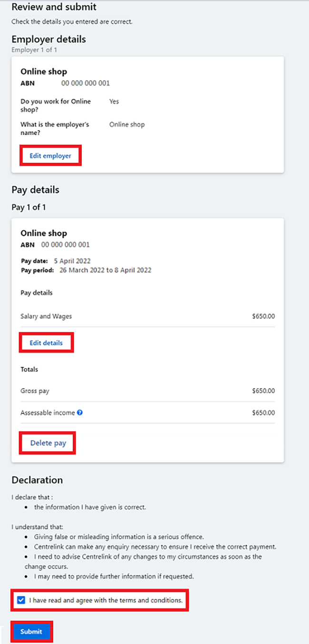Click the Review and submit page title
309x644 pixels.
tap(54, 7)
